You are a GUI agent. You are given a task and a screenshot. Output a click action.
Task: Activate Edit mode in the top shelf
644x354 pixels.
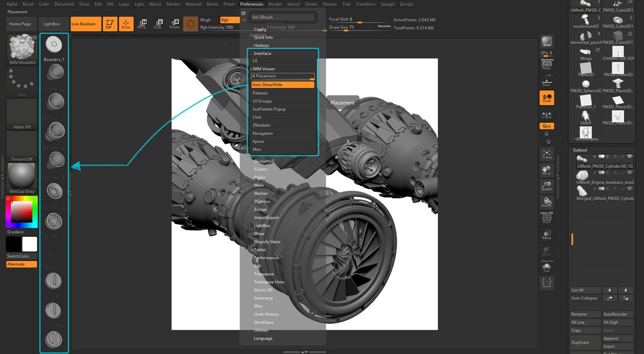(x=109, y=24)
